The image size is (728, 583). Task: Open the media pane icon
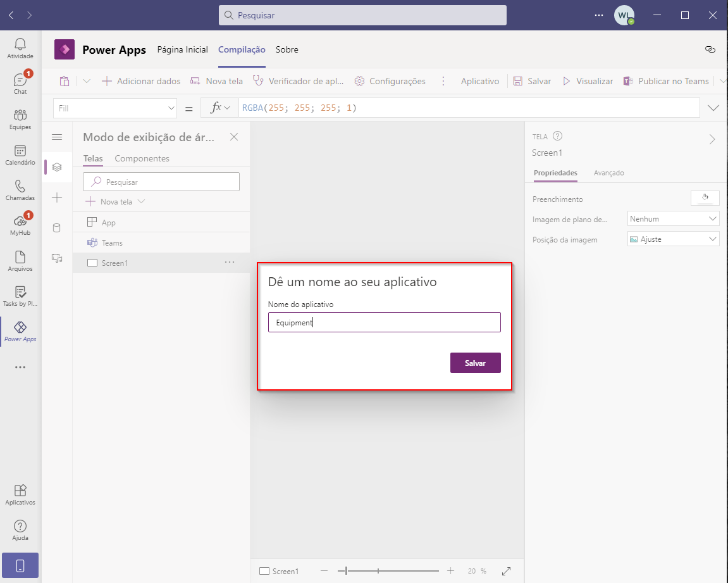[x=57, y=258]
